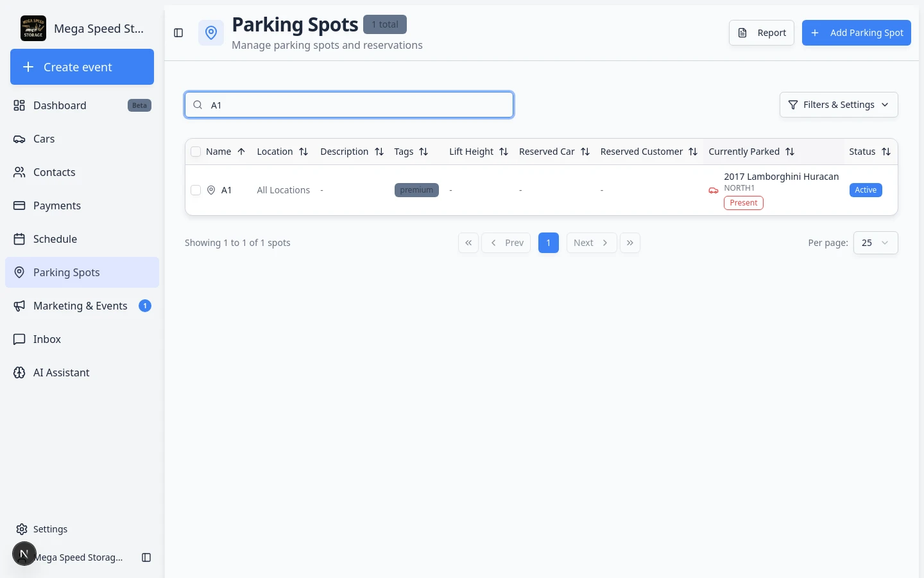Check the select-all checkbox in the table header

196,152
